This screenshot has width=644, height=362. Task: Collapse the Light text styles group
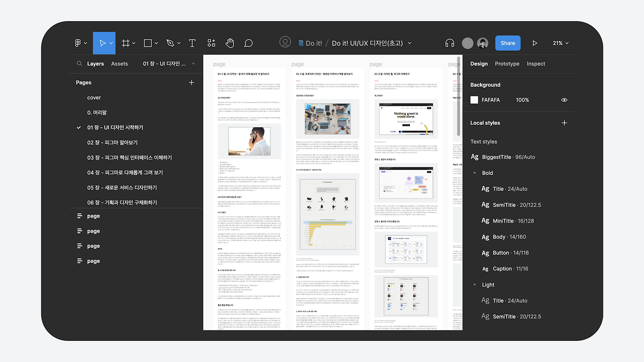tap(474, 285)
